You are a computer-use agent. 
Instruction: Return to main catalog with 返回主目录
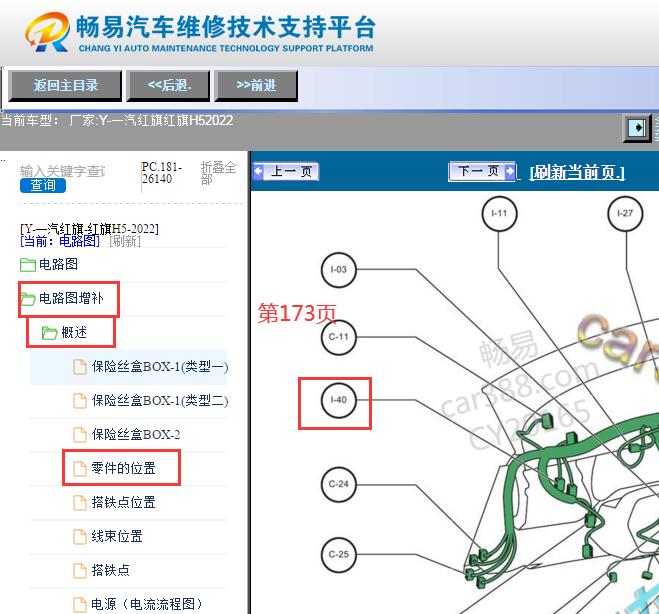(65, 86)
